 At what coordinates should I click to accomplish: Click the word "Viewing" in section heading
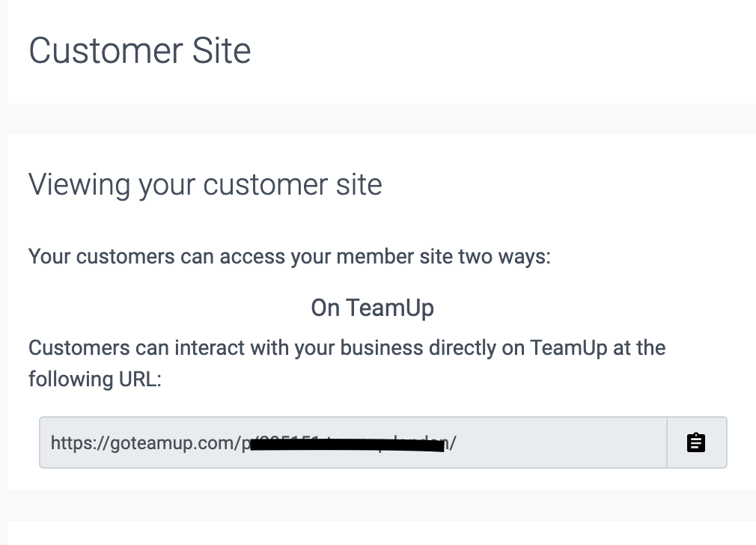pyautogui.click(x=79, y=184)
